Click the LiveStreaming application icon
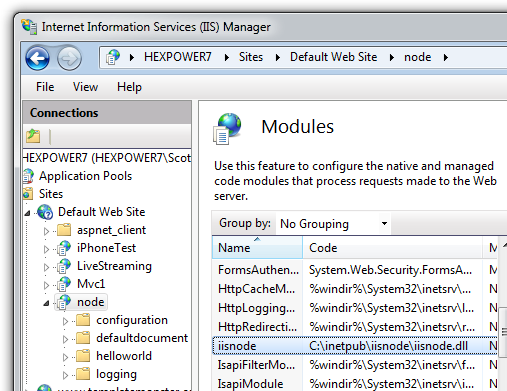The image size is (507, 391). pos(63,266)
